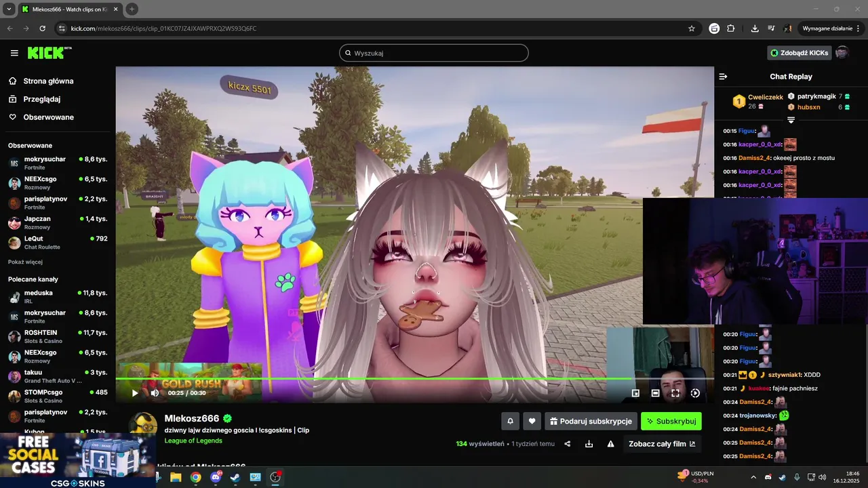The height and width of the screenshot is (488, 868).
Task: Play the clip video
Action: click(135, 393)
